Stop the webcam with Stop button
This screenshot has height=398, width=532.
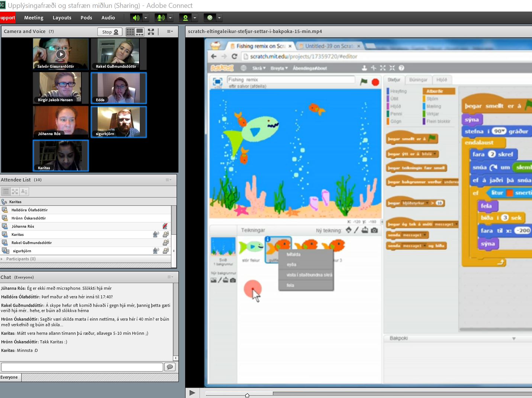(x=110, y=32)
